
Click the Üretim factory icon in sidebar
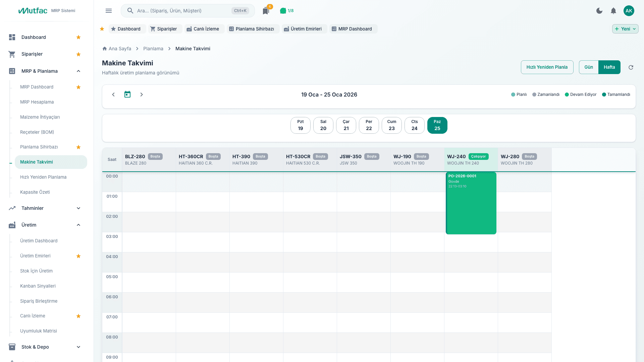[12, 225]
